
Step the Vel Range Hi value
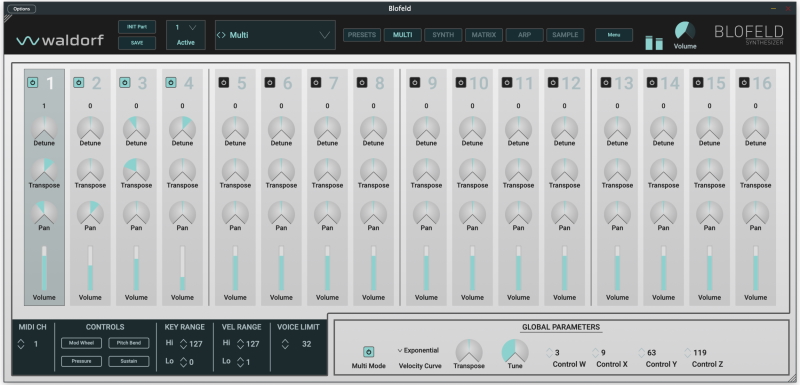(240, 344)
